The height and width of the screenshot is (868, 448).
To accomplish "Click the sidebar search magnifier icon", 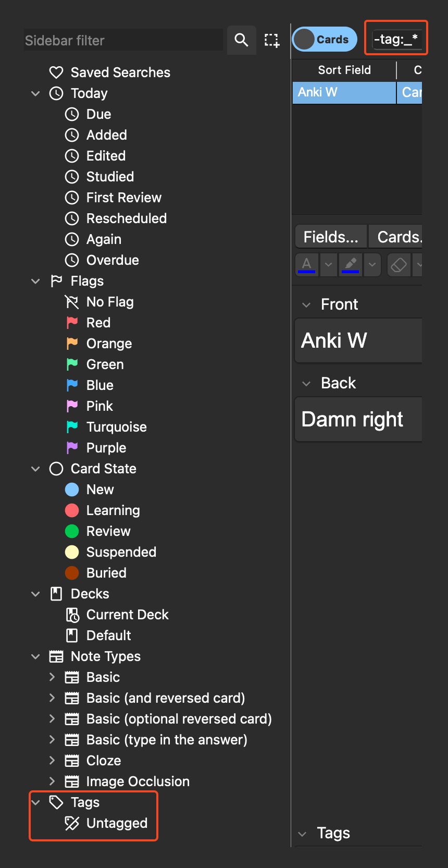I will [241, 40].
